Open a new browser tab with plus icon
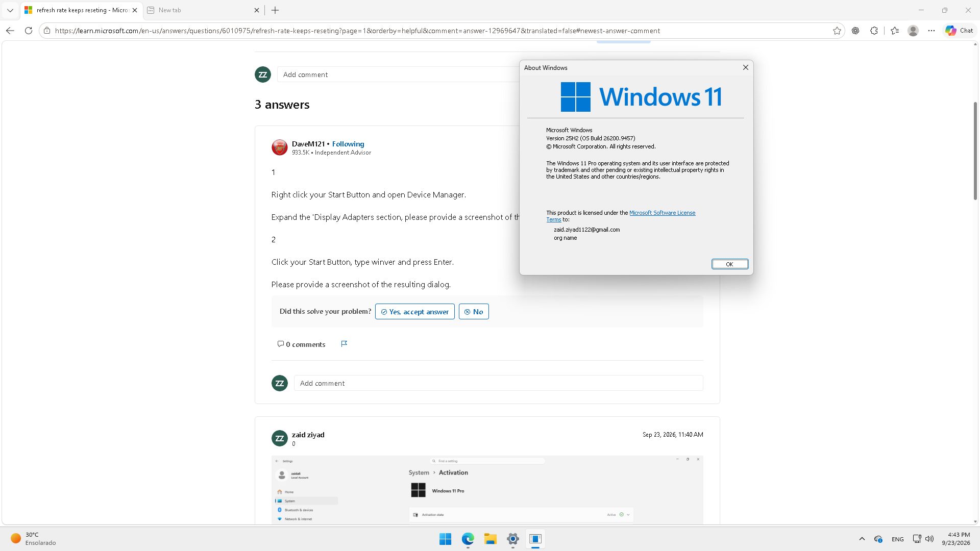 tap(275, 10)
